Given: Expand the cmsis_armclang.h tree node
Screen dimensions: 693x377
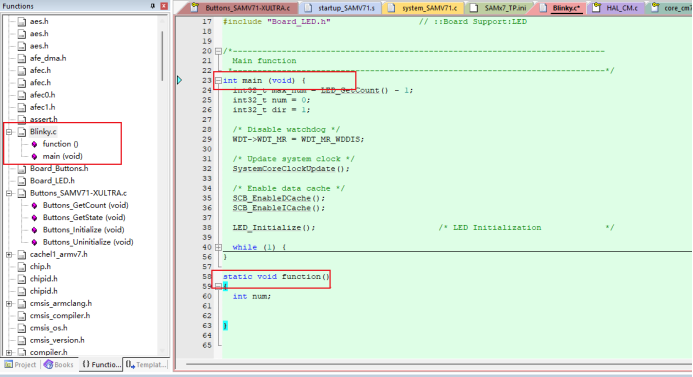Looking at the screenshot, I should coord(9,304).
